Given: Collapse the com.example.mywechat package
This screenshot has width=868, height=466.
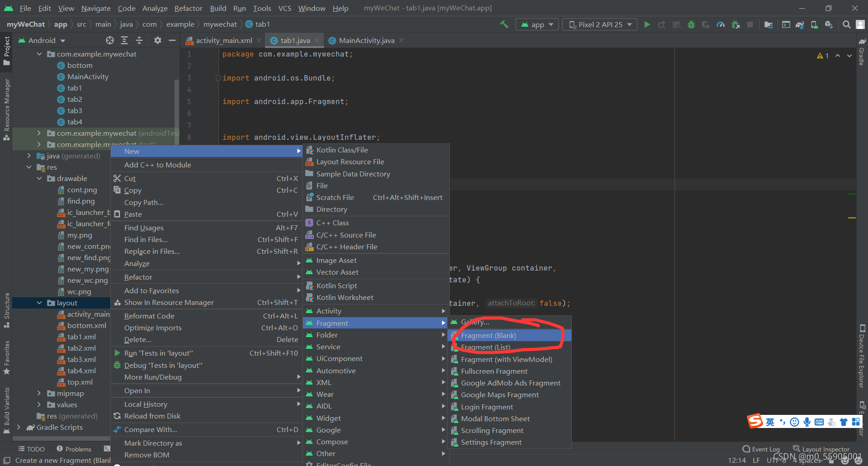Looking at the screenshot, I should click(39, 54).
